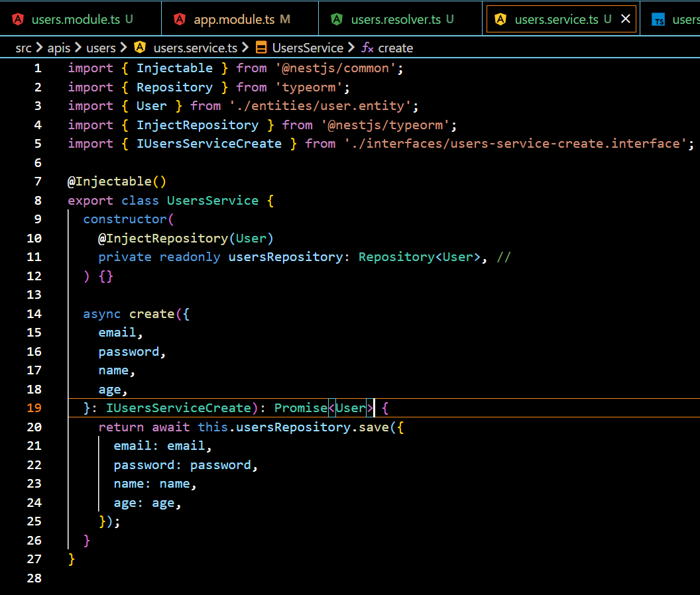Screen dimensions: 700x595
Task: Click 'InjectRepository' in the line 4 import
Action: pyautogui.click(x=198, y=125)
